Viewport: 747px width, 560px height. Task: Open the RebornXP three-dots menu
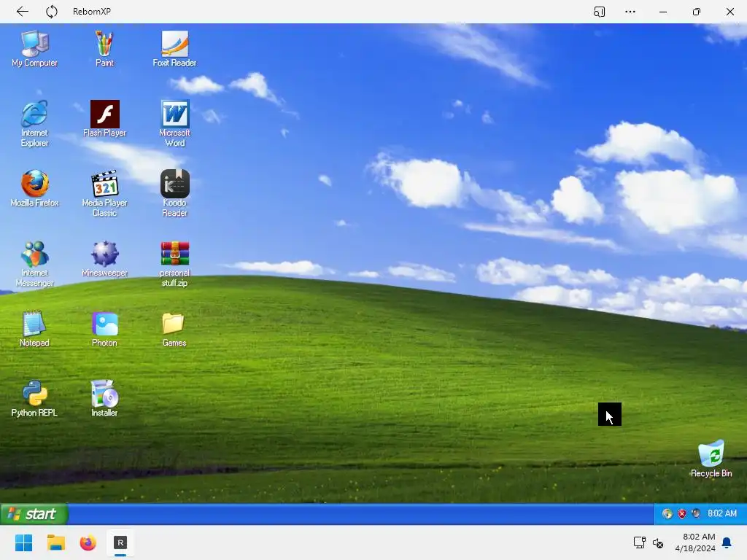click(x=630, y=12)
